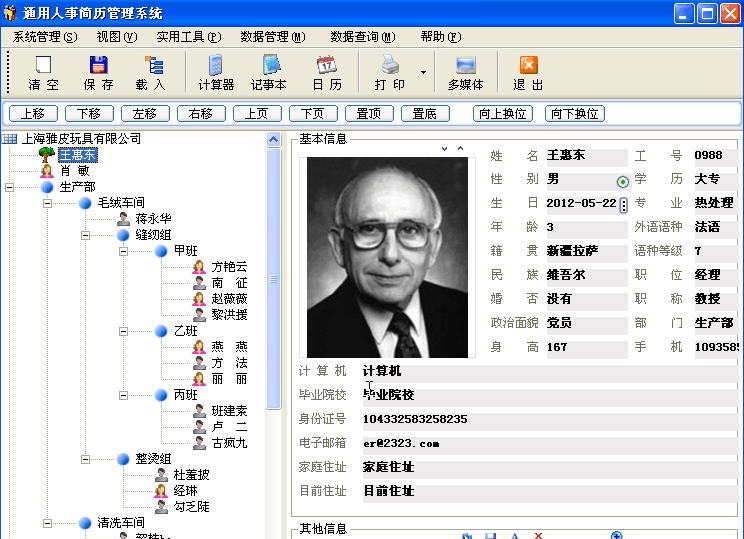
Task: Open the 日历 calendar tool
Action: (326, 65)
